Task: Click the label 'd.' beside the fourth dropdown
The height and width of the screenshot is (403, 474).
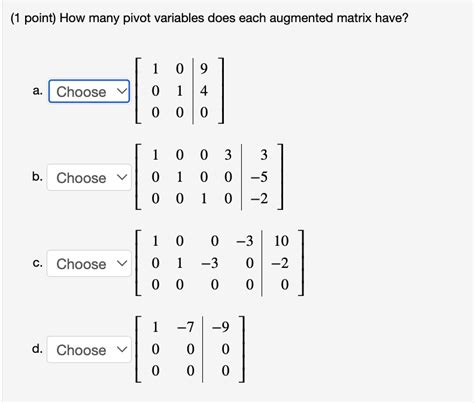Action: [x=37, y=349]
